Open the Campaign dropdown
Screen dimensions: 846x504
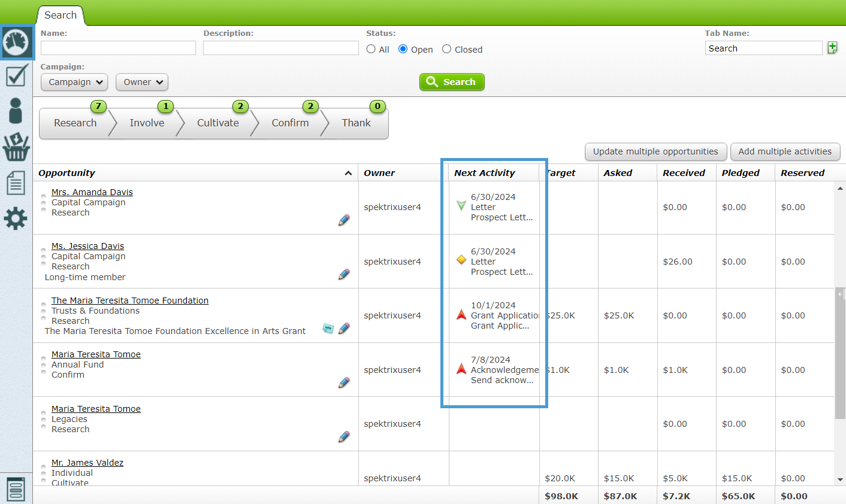coord(74,82)
